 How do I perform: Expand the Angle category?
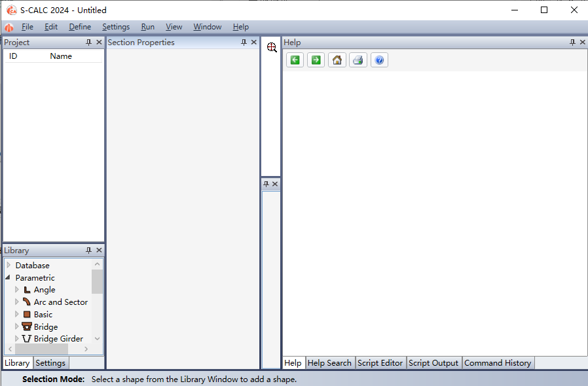(17, 289)
